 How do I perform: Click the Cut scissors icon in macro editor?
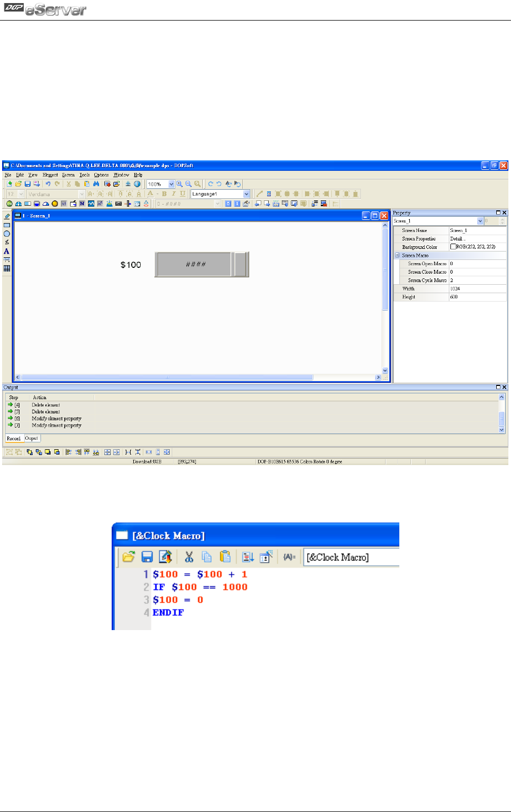click(x=189, y=557)
